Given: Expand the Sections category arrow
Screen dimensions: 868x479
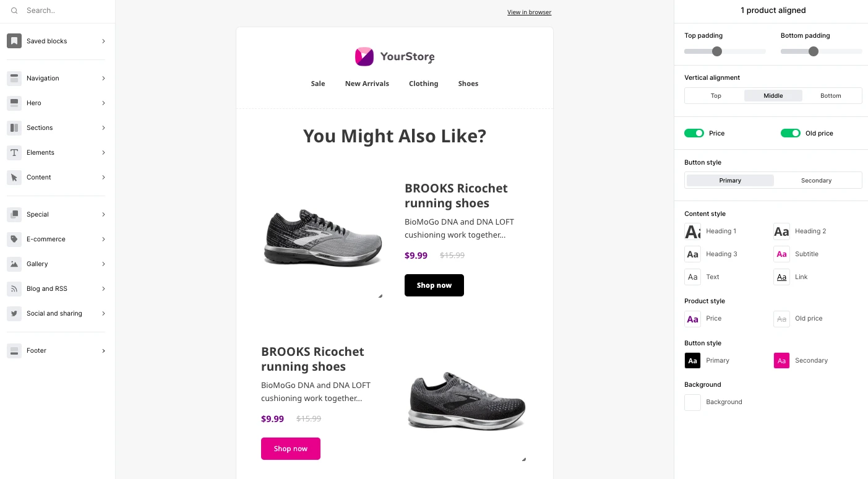Looking at the screenshot, I should click(103, 127).
